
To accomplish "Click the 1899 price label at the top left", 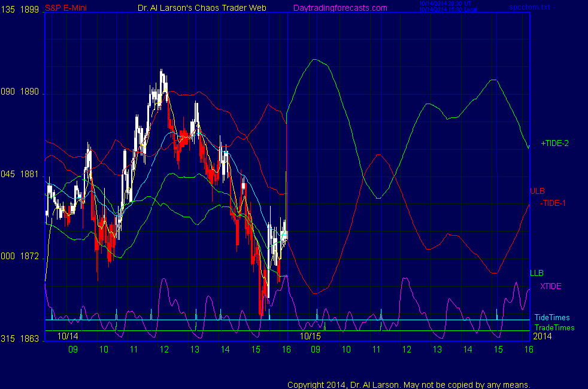I will point(29,8).
